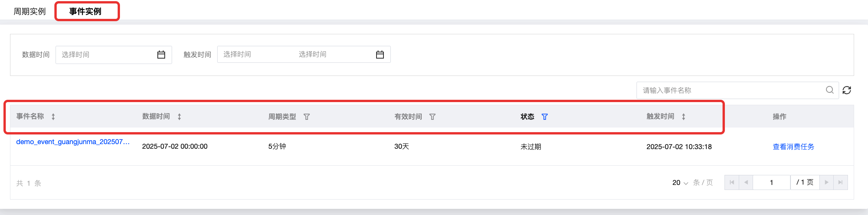Go to the previous page button
Image resolution: width=868 pixels, height=215 pixels.
(746, 183)
